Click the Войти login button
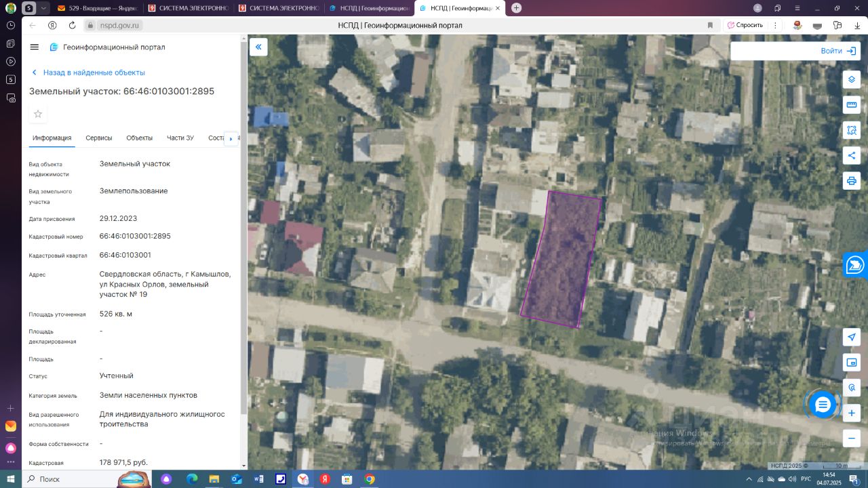The width and height of the screenshot is (868, 488). click(837, 51)
